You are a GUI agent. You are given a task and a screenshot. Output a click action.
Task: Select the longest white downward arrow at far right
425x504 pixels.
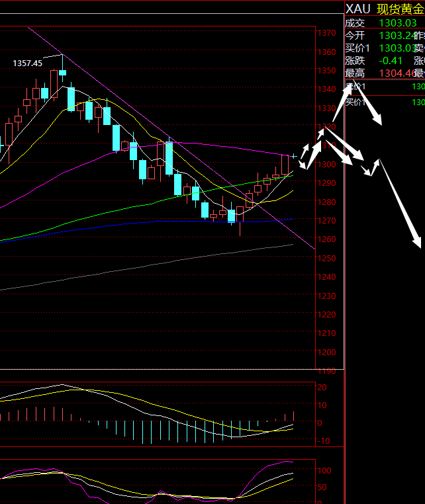[x=400, y=202]
